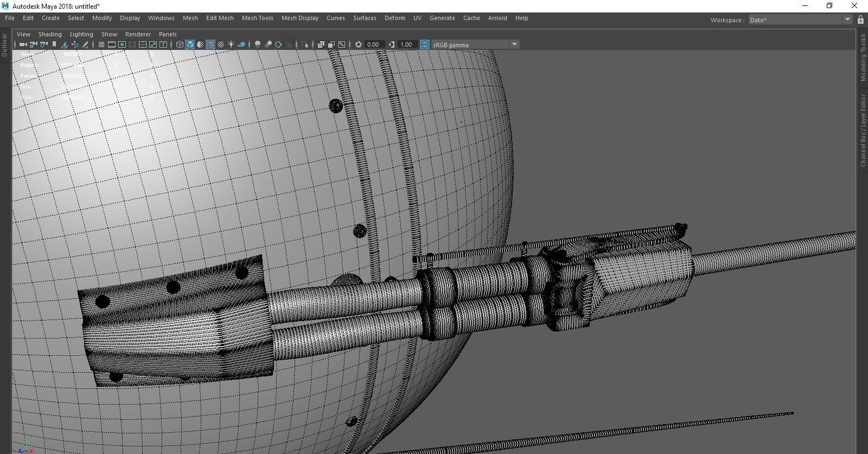
Task: Click the Exposure reset icon
Action: [x=359, y=44]
